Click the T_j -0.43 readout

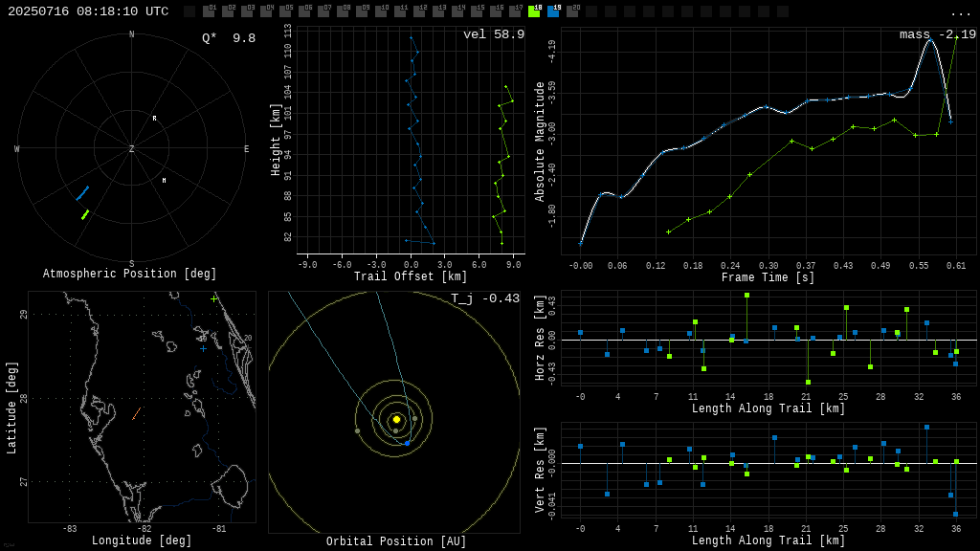point(485,298)
